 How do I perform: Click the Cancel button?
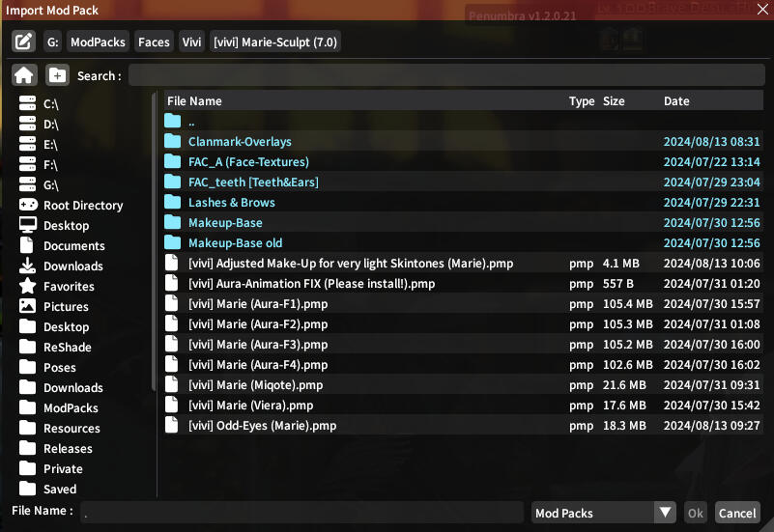(x=737, y=514)
